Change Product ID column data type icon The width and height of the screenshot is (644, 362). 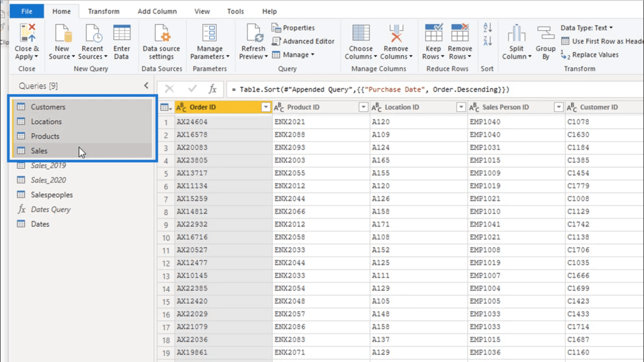click(x=279, y=107)
